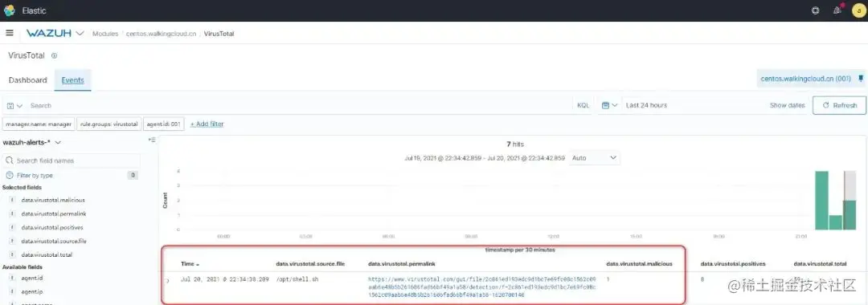Screen dimensions: 868x305
Task: Open the calendar quick date menu
Action: tap(610, 105)
